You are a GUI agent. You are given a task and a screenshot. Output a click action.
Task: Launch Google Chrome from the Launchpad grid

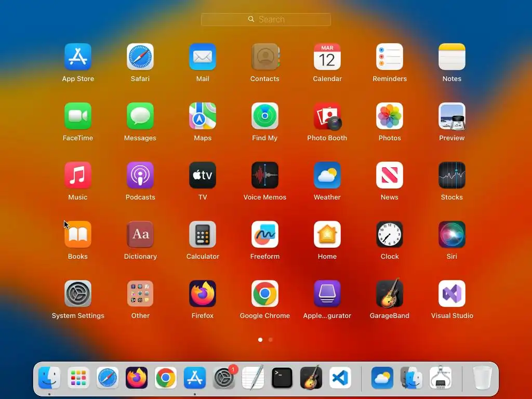pos(265,294)
